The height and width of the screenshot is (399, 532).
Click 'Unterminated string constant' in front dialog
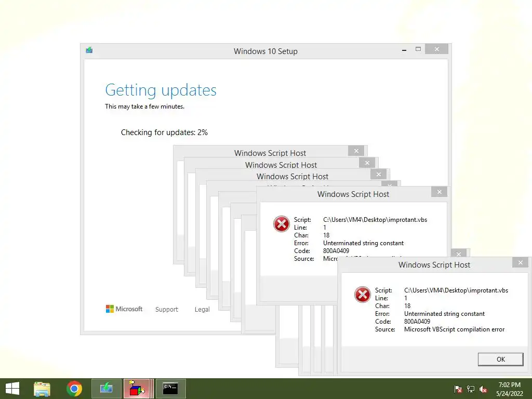pyautogui.click(x=444, y=314)
